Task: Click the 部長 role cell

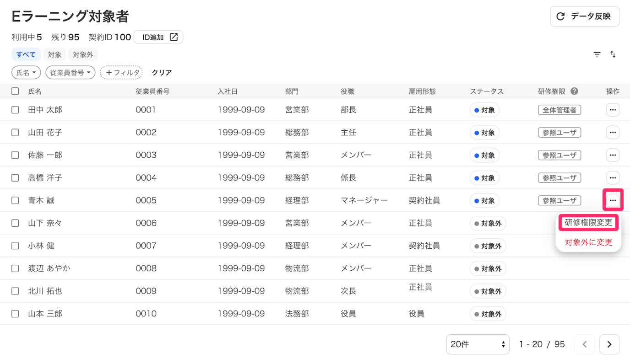Action: coord(349,110)
